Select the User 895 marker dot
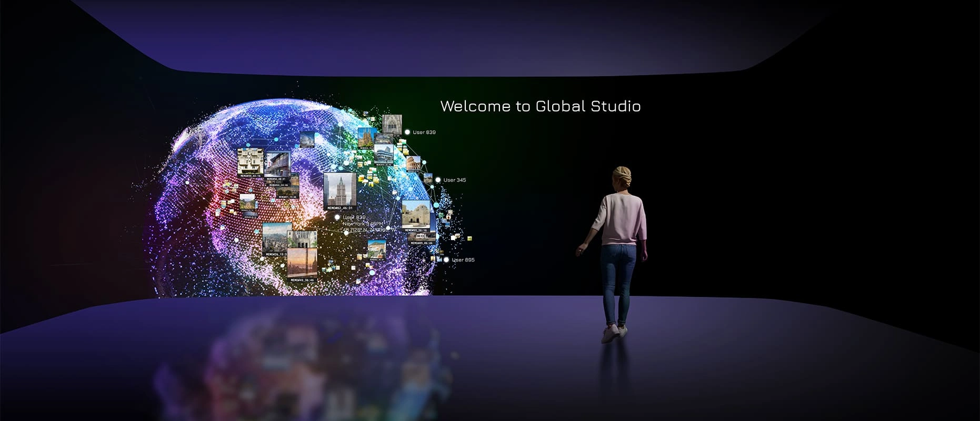Image resolution: width=980 pixels, height=421 pixels. pos(446,260)
